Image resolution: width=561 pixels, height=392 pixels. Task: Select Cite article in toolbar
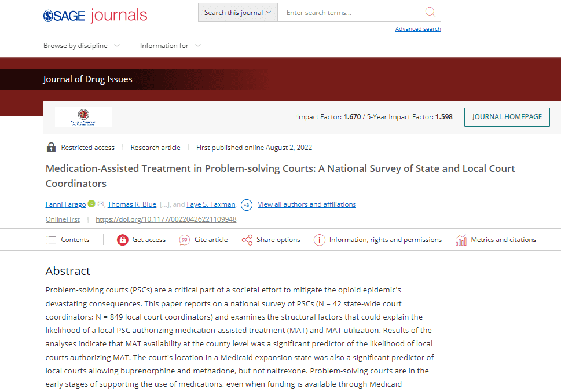pyautogui.click(x=211, y=240)
